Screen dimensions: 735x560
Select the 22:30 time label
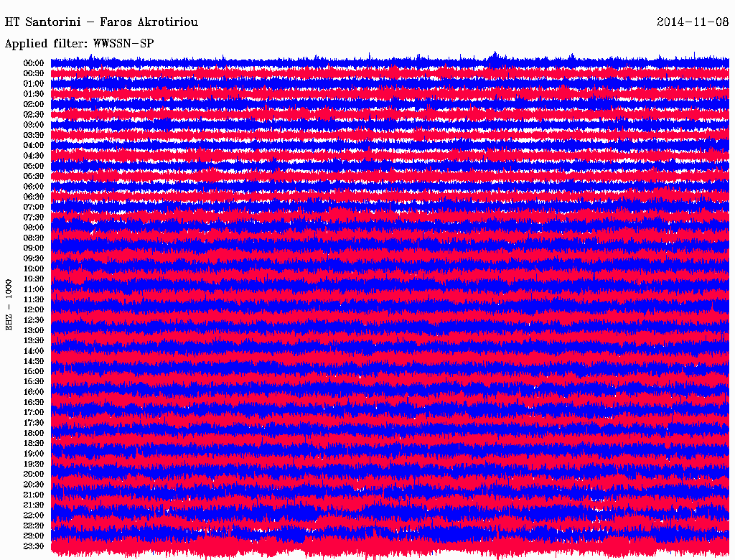pyautogui.click(x=34, y=526)
